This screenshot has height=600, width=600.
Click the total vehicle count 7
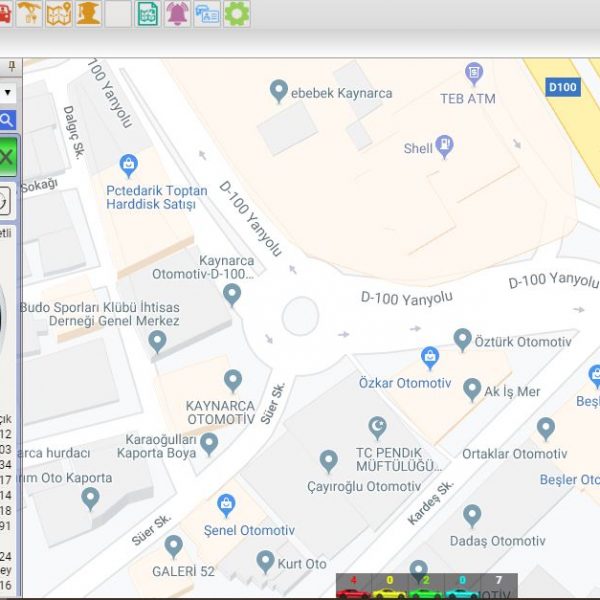point(499,580)
